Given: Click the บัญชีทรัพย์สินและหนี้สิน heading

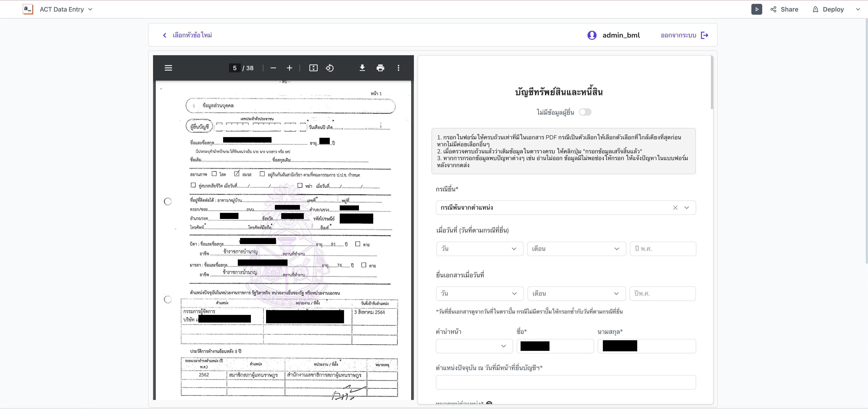Looking at the screenshot, I should pos(559,92).
